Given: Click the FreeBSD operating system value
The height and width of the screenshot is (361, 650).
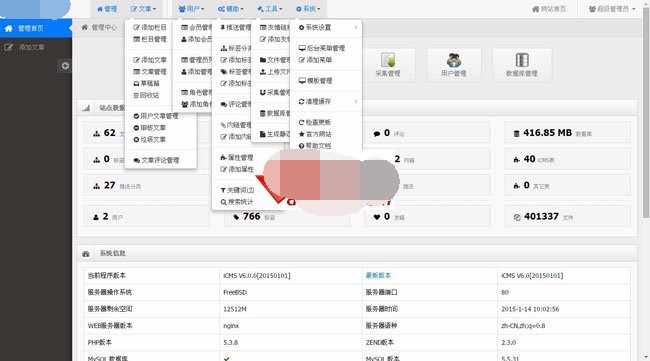Looking at the screenshot, I should point(235,292).
